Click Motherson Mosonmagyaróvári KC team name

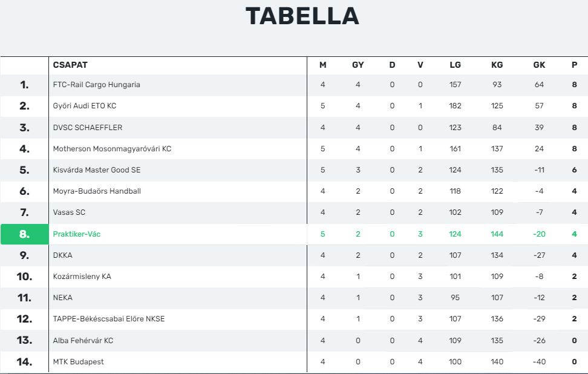point(112,149)
